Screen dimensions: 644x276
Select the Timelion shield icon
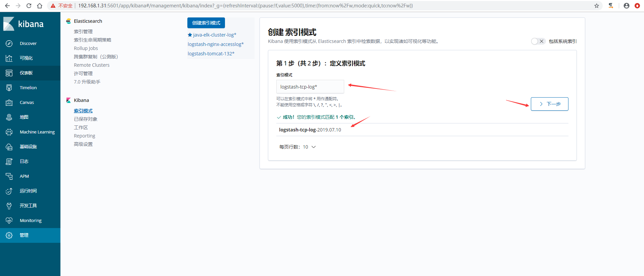[9, 88]
